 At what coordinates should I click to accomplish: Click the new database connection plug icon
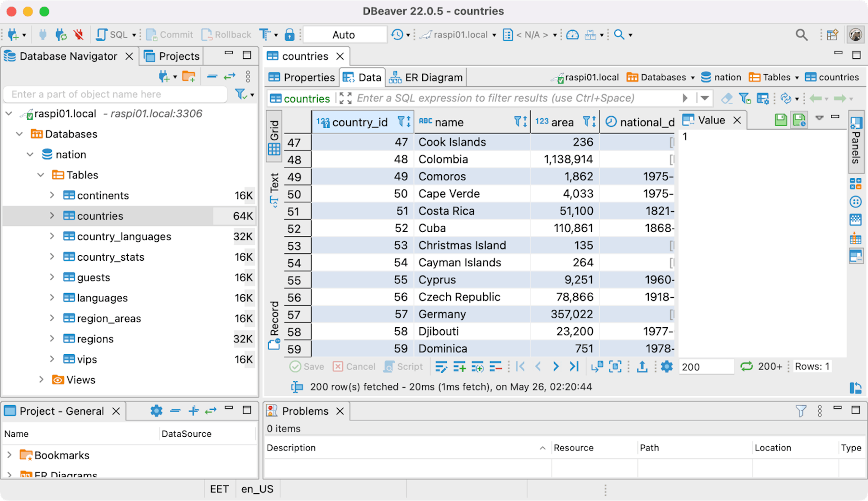coord(13,35)
